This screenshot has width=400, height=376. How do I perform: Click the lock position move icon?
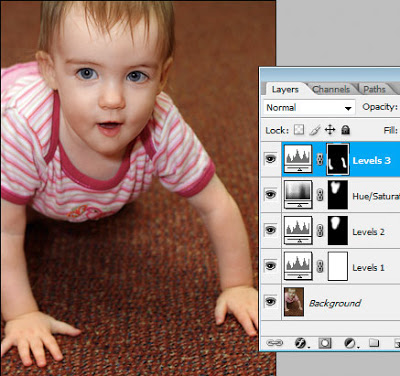pos(330,130)
